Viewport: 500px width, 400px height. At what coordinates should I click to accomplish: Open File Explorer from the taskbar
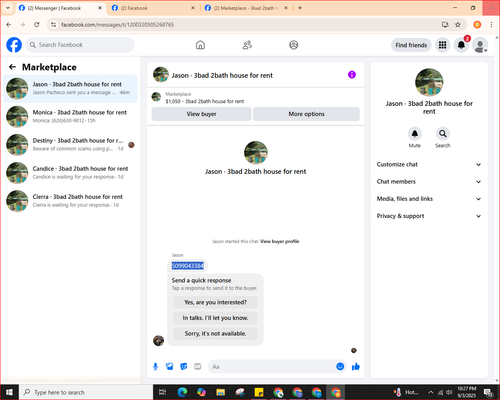coord(220,392)
